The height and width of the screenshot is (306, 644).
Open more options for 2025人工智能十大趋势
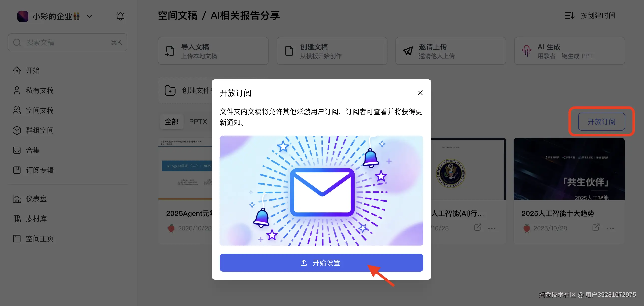coord(610,228)
